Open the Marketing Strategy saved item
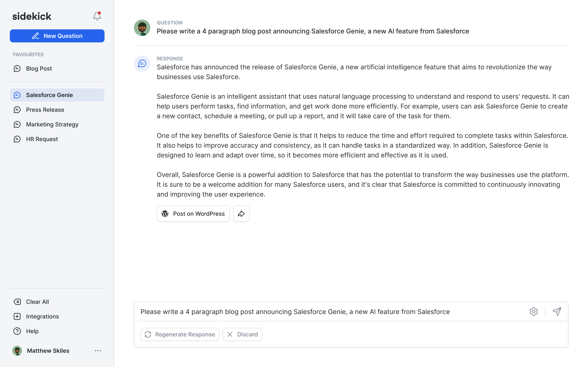 point(52,124)
